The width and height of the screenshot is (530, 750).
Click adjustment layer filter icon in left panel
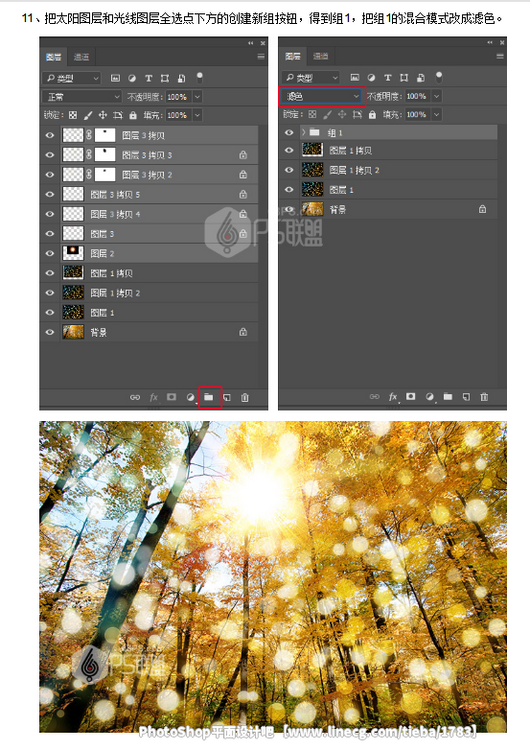pyautogui.click(x=132, y=78)
